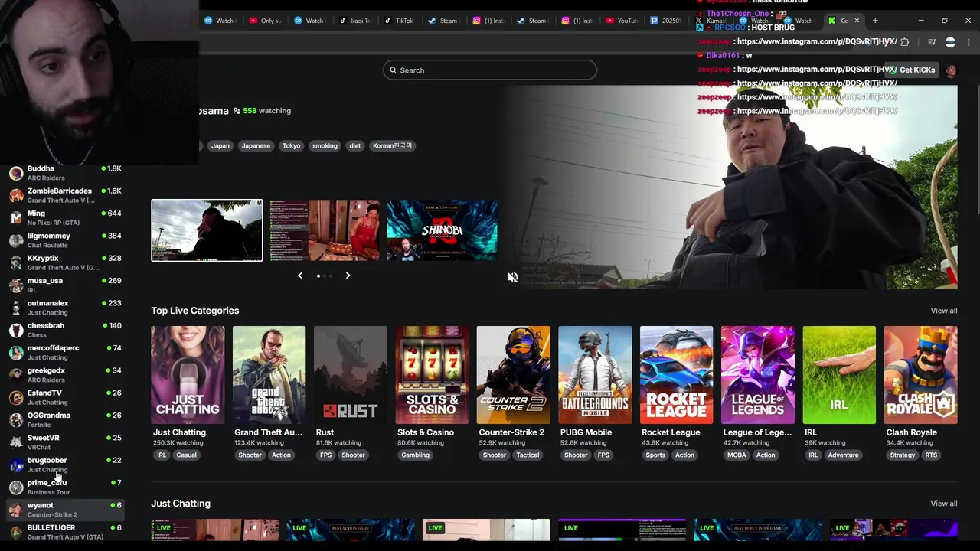Select the Shinobi featured stream thumbnail
The height and width of the screenshot is (551, 980).
(x=443, y=230)
